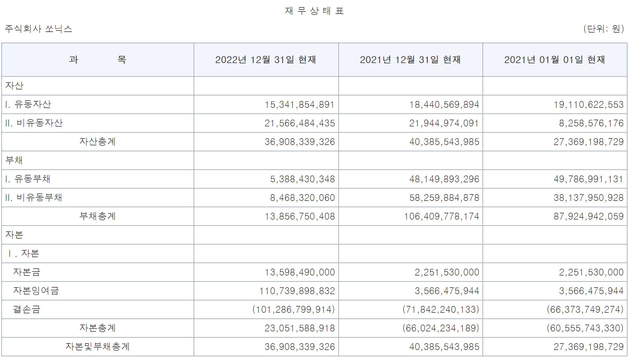Select row label 자본금
Viewport: 629px width, 364px height.
click(x=27, y=272)
